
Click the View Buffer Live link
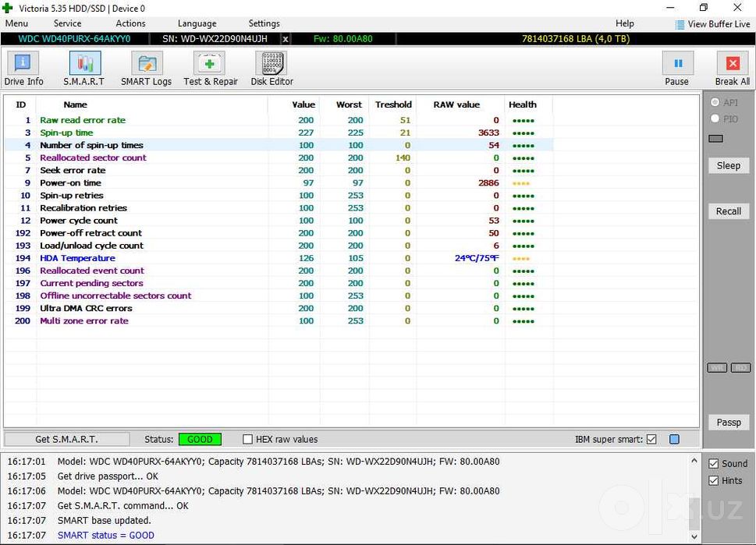(719, 24)
